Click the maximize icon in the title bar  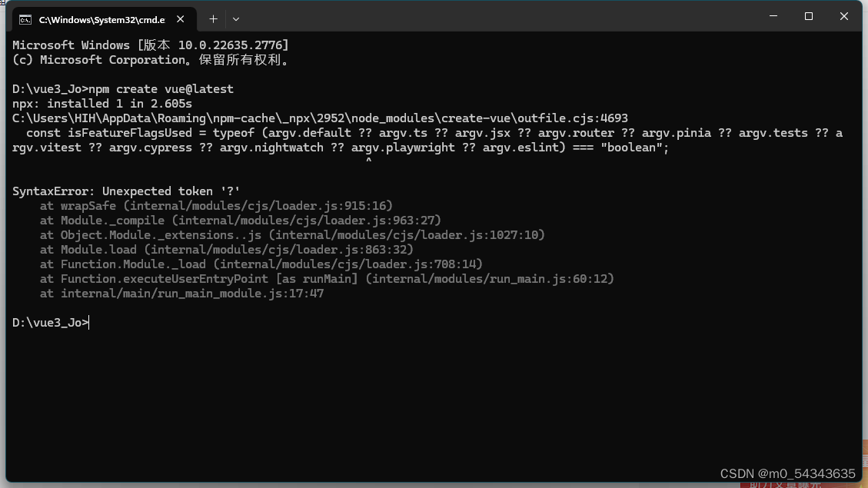click(x=808, y=15)
